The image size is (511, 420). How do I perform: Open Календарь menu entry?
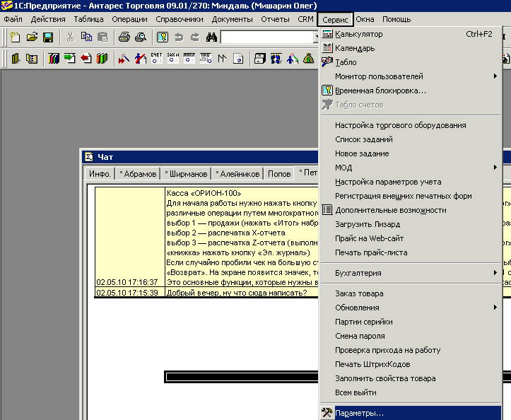pos(411,48)
